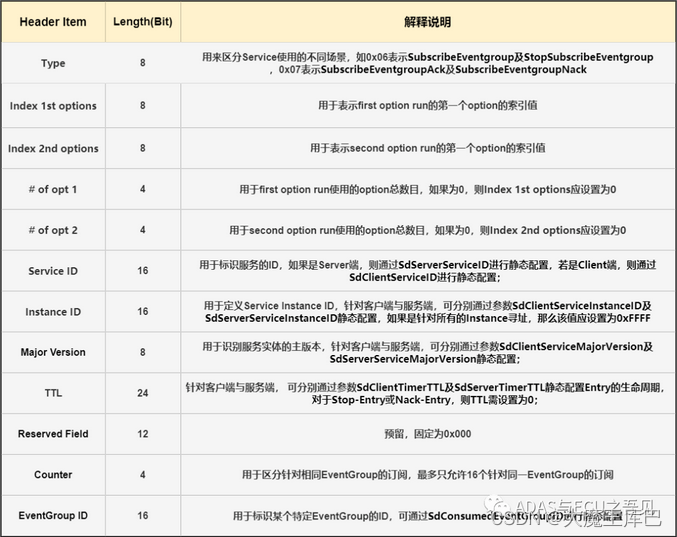Image resolution: width=677 pixels, height=537 pixels.
Task: Click the description mentioning SdClientTimerTTL
Action: click(425, 394)
